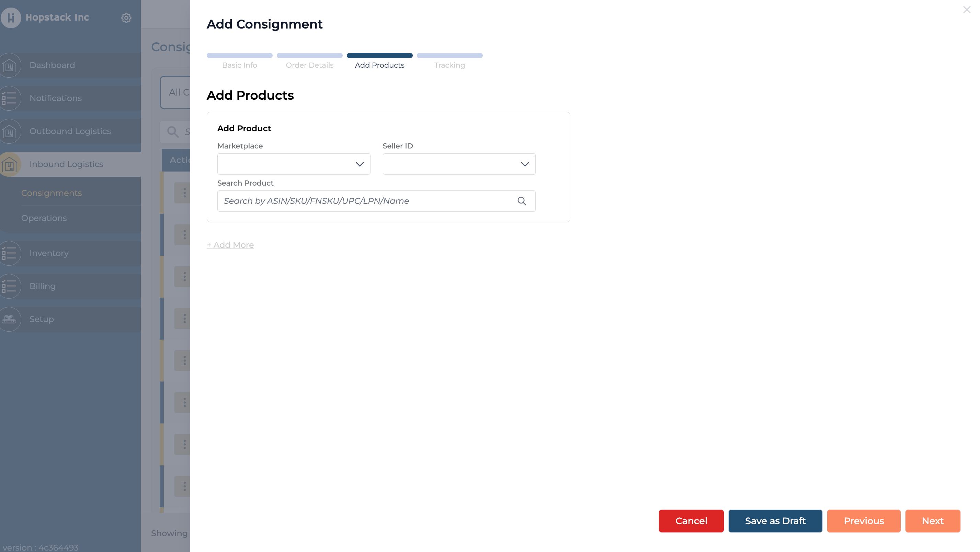Focus the Search Product input field
The image size is (980, 552).
(x=365, y=201)
